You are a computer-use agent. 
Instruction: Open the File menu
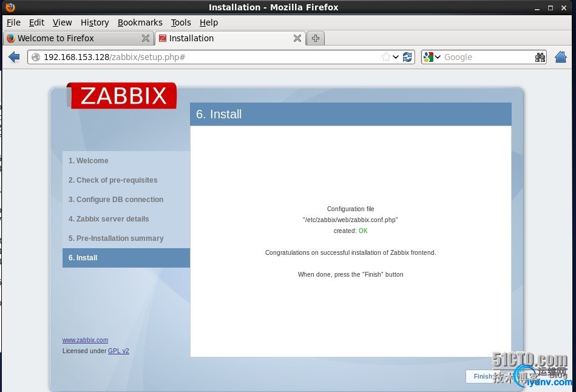pyautogui.click(x=13, y=22)
